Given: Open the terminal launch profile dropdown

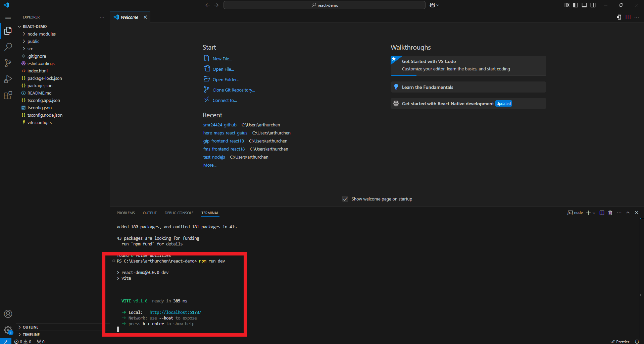Looking at the screenshot, I should tap(594, 213).
